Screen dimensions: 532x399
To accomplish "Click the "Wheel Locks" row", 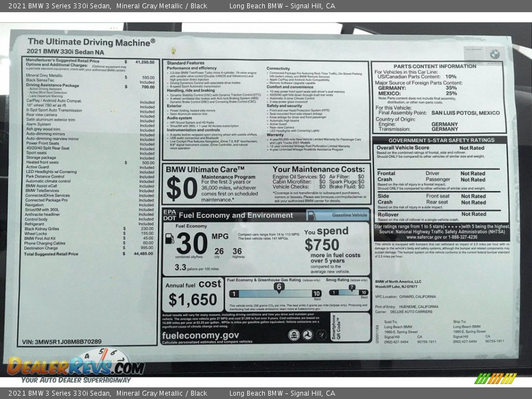I will [x=89, y=233].
